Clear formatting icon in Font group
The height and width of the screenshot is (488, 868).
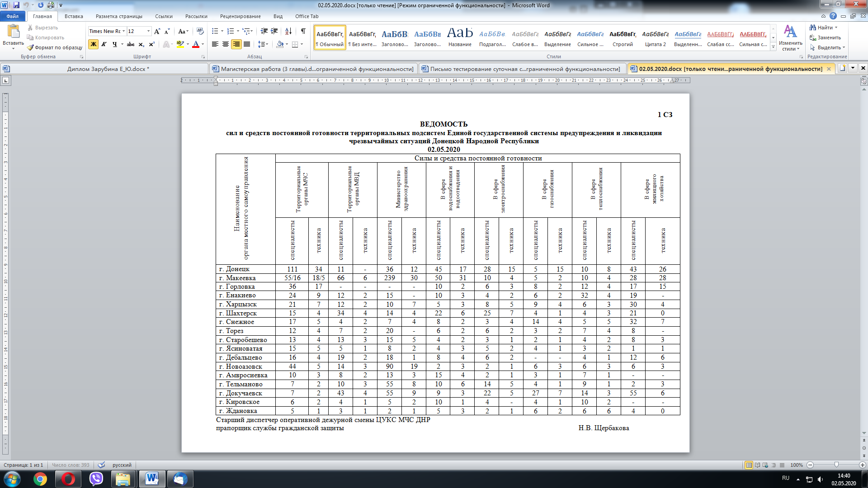[x=200, y=31]
